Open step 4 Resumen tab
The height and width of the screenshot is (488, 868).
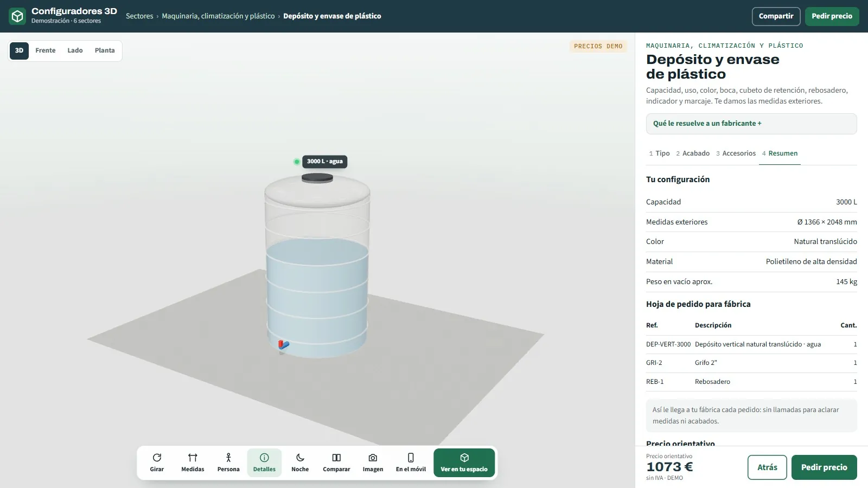(780, 153)
